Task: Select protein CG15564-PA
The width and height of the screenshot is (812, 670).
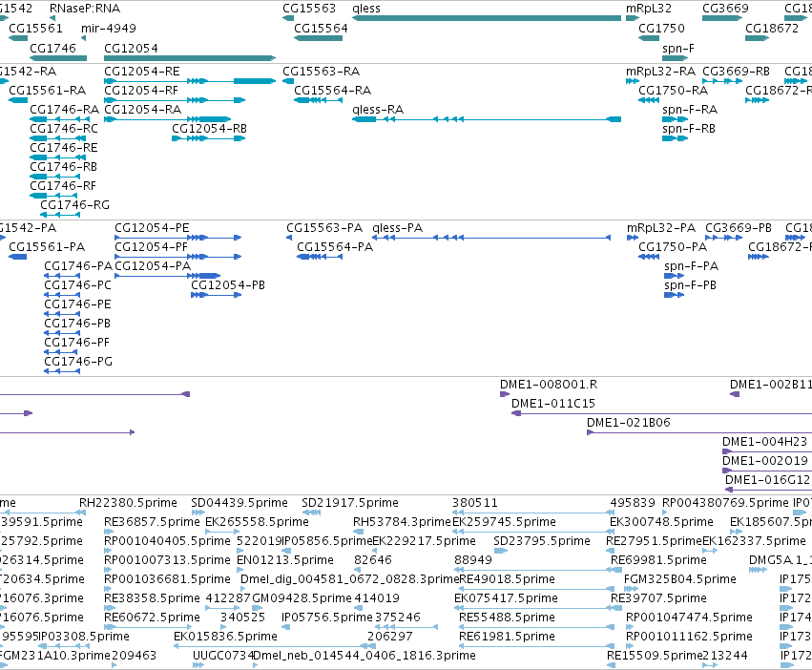Action: click(320, 257)
